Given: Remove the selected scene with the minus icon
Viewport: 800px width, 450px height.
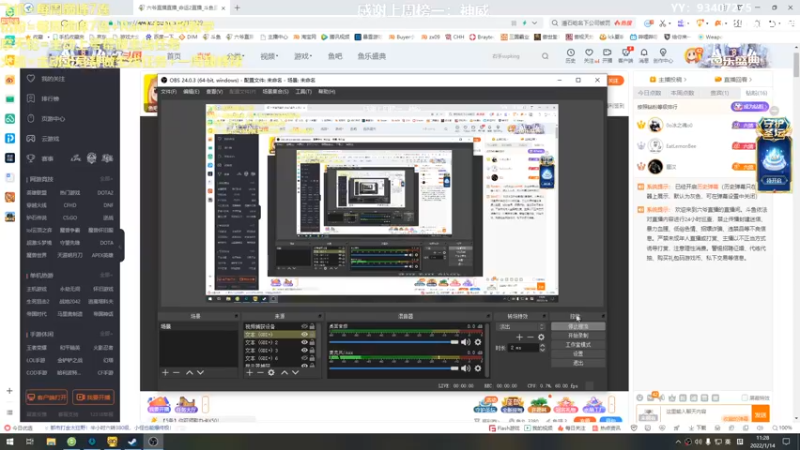Looking at the screenshot, I should (176, 373).
